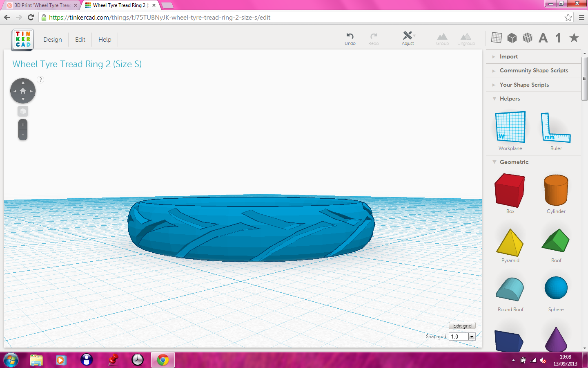The image size is (588, 368).
Task: Click the Wheel Tyre Tread Ring 2 title
Action: [x=77, y=64]
